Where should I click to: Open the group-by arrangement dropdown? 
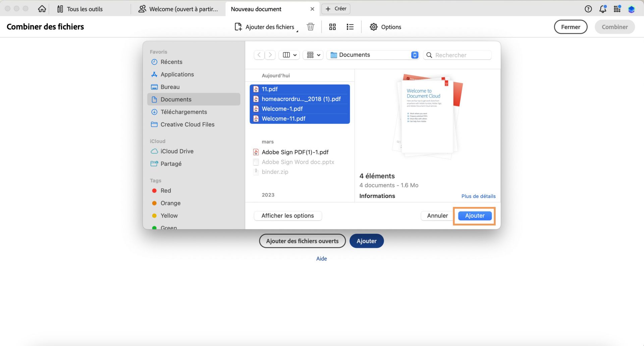pyautogui.click(x=313, y=55)
